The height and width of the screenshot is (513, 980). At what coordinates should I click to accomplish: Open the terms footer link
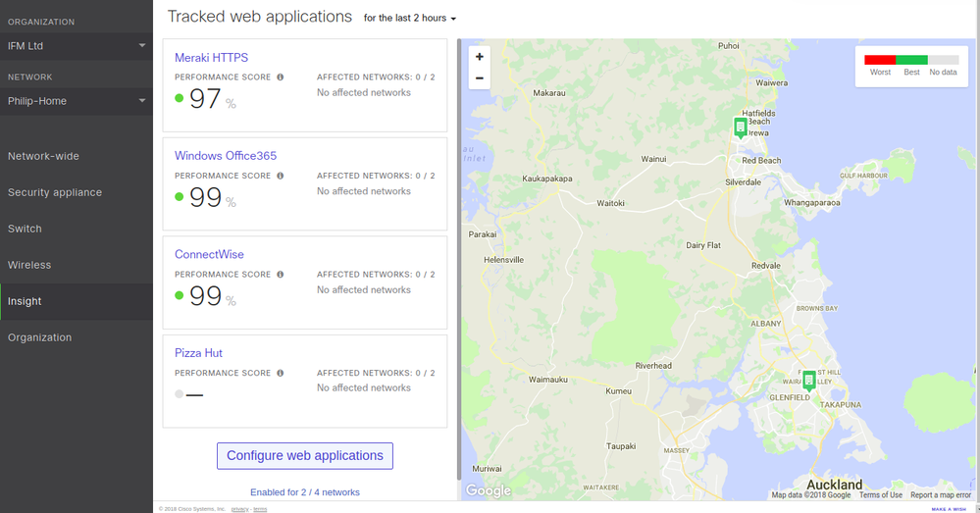click(x=260, y=509)
